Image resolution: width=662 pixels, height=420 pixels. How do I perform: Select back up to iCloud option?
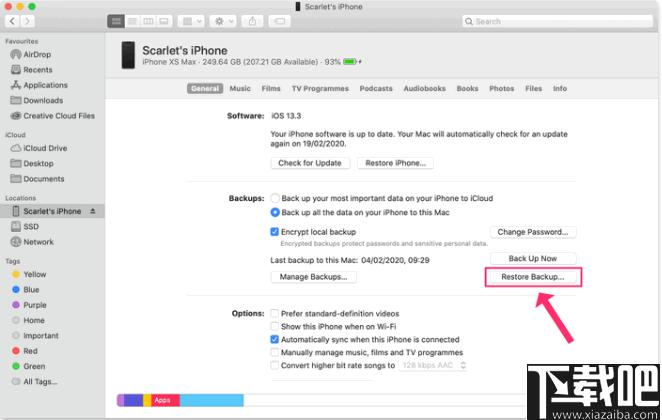(x=275, y=198)
